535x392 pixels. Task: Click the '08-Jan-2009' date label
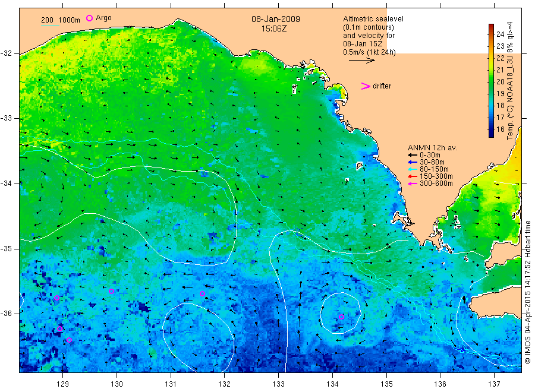[276, 19]
